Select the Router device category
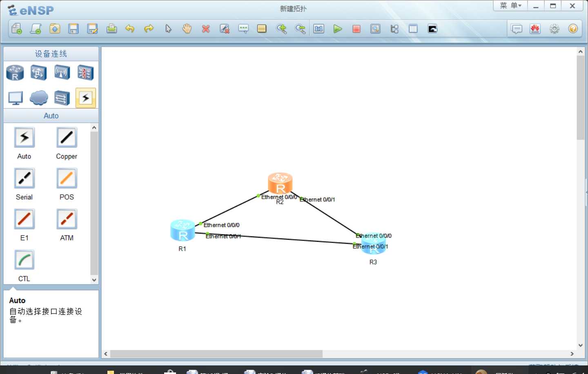The width and height of the screenshot is (588, 374). [15, 73]
